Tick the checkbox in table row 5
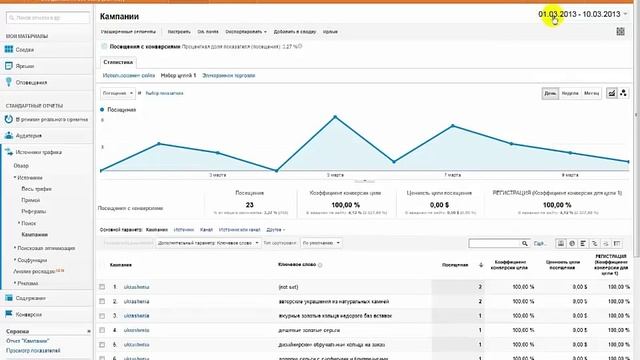 point(102,344)
